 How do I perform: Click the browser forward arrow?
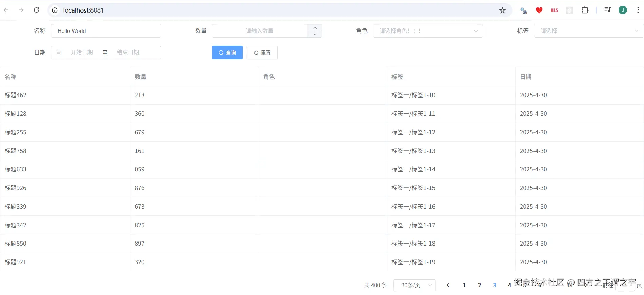coord(21,10)
